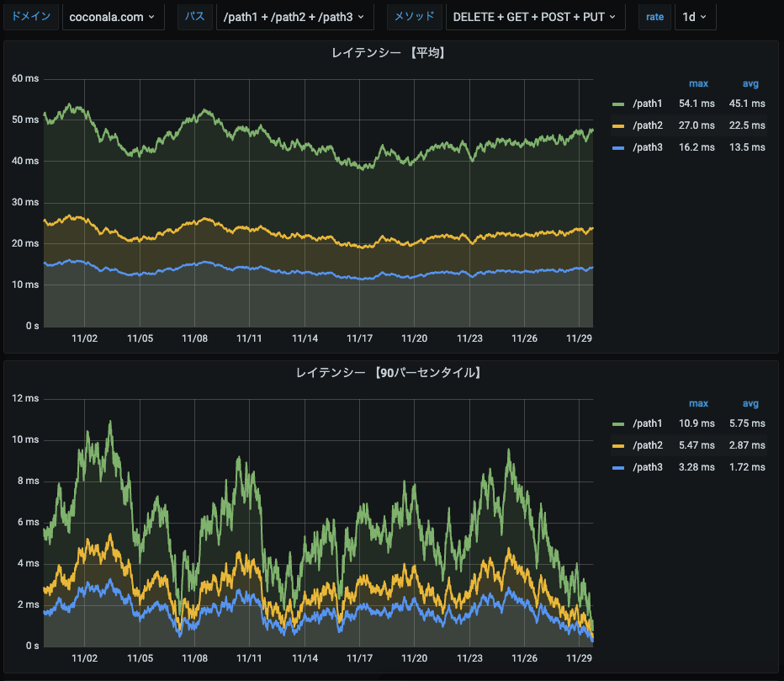
Task: Toggle /path2 series in the average latency legend
Action: point(647,125)
